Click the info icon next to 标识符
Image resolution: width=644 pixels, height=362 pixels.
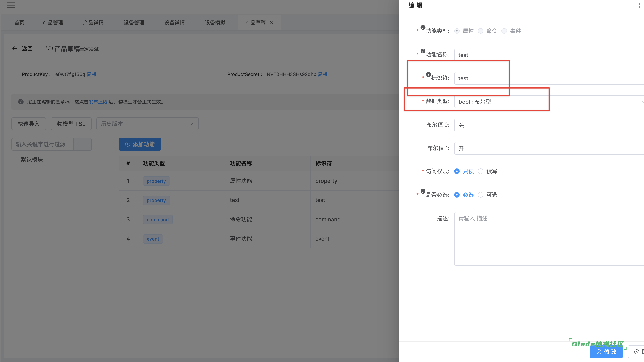429,74
